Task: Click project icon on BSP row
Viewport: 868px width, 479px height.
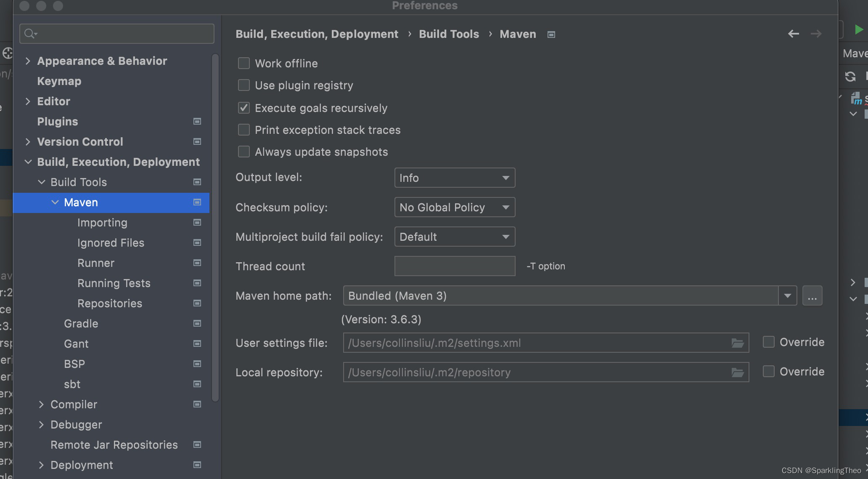Action: point(197,364)
